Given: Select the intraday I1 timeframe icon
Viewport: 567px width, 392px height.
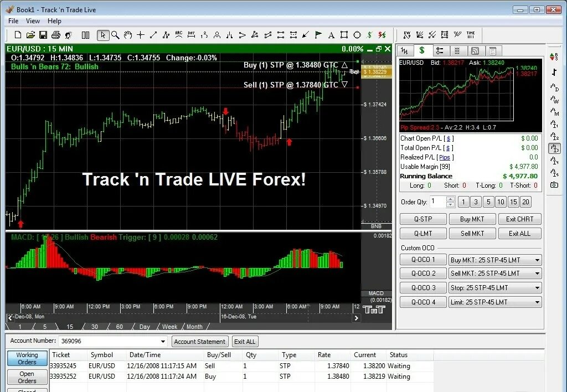Looking at the screenshot, I should click(x=554, y=125).
